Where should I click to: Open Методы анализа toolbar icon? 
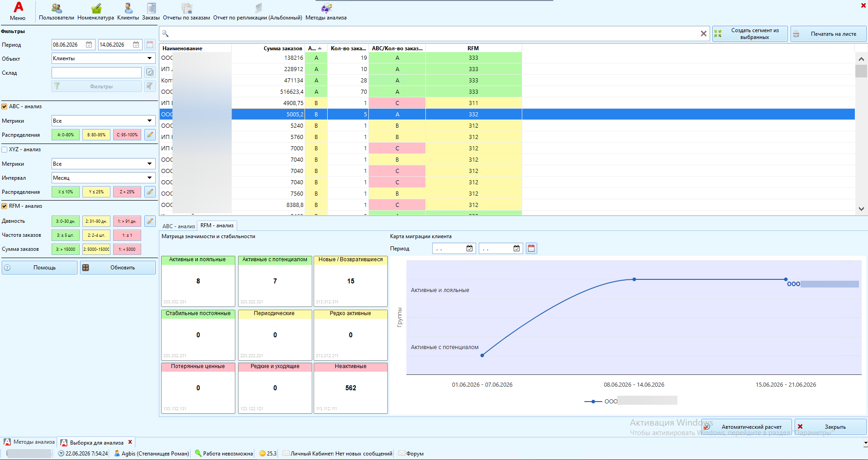pos(326,12)
